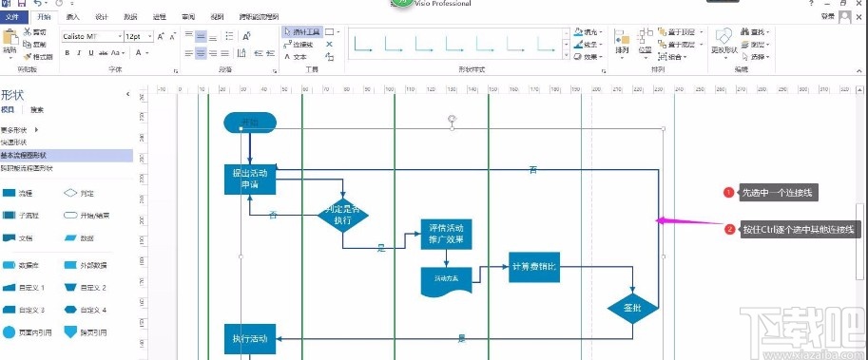Click the Cut (剪切) scissors icon
Viewport: 868px width, 360px height.
[28, 32]
